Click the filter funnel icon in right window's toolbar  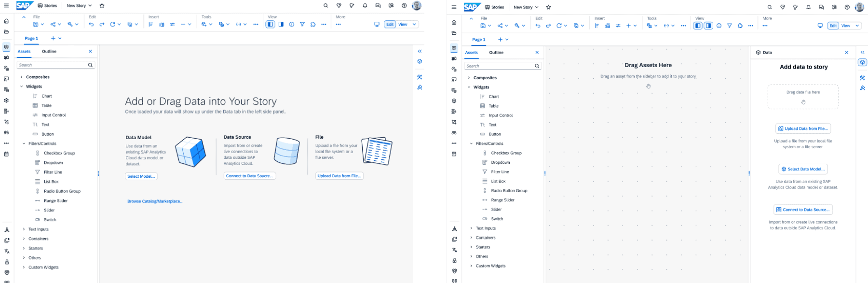(729, 26)
